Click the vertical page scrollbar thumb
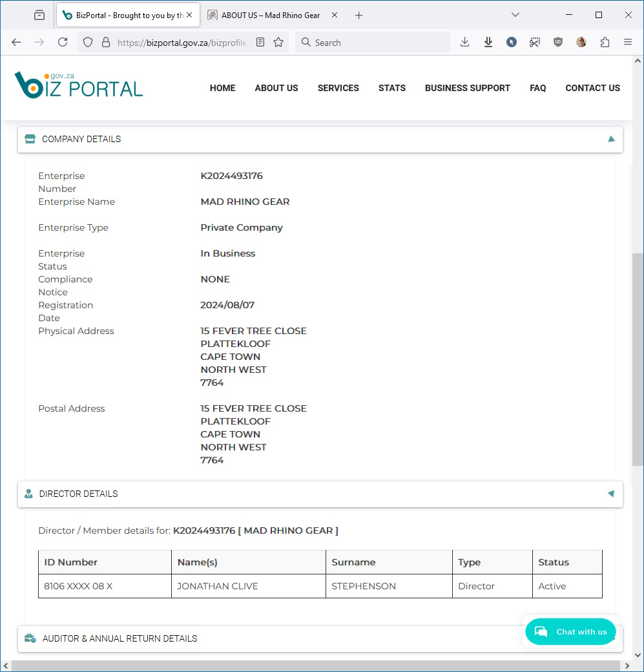The width and height of the screenshot is (644, 672). [638, 359]
